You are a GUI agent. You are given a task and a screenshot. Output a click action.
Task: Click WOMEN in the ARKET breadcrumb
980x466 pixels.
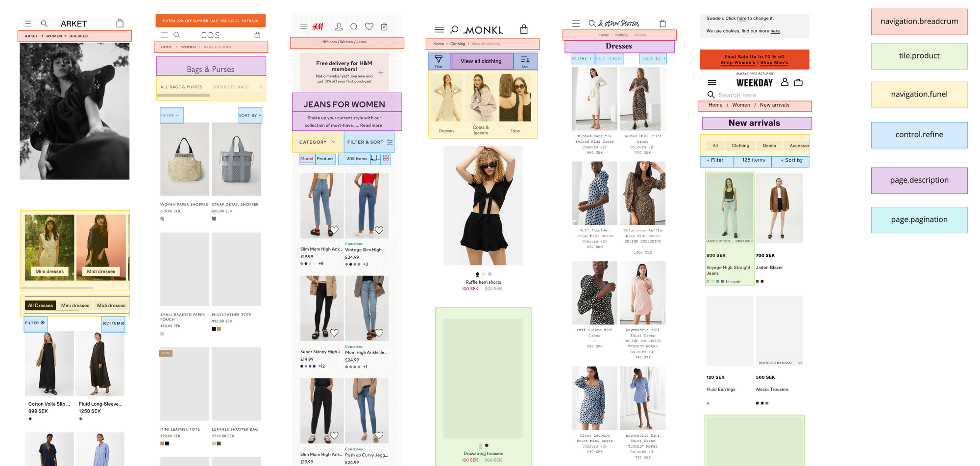coord(54,36)
